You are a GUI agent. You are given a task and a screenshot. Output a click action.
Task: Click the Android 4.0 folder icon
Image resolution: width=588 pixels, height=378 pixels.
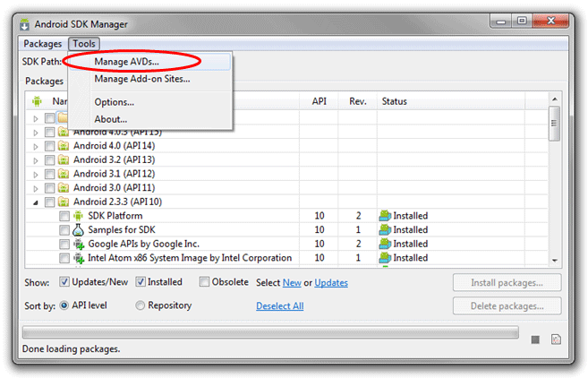pyautogui.click(x=64, y=146)
